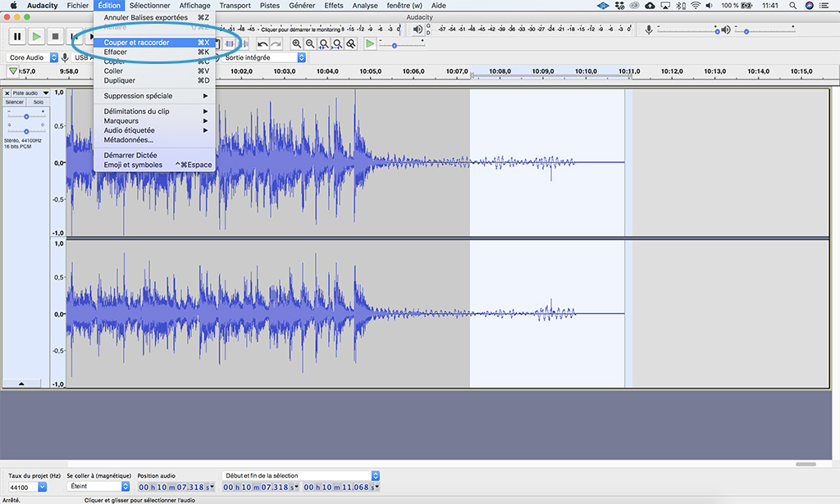Expand the Suppression spéciale submenu
The width and height of the screenshot is (840, 504).
coord(154,96)
